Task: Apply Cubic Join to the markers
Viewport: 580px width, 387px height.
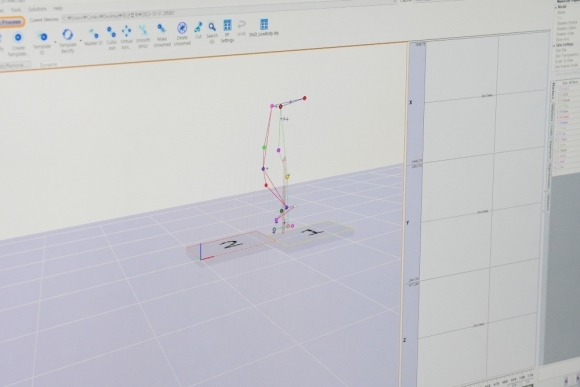Action: click(x=111, y=32)
